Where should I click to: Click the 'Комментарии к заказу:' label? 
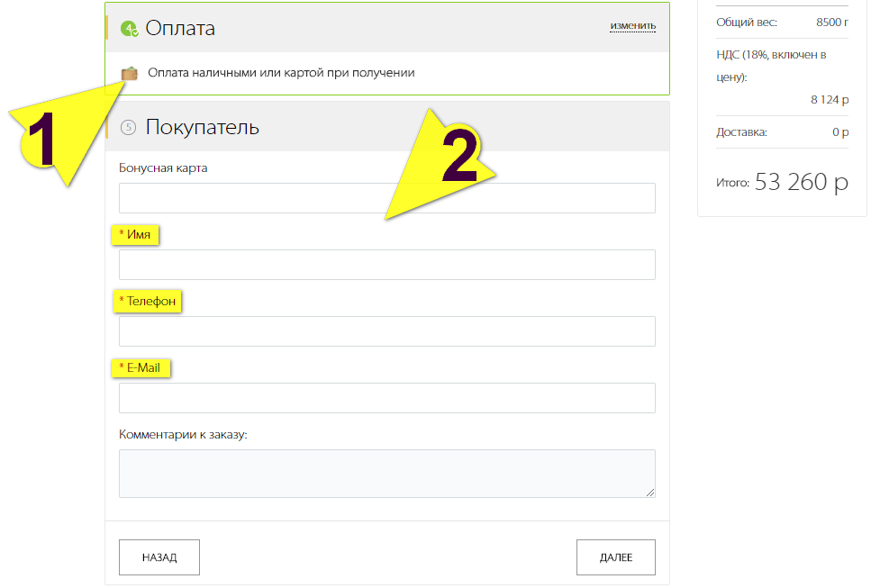[184, 435]
